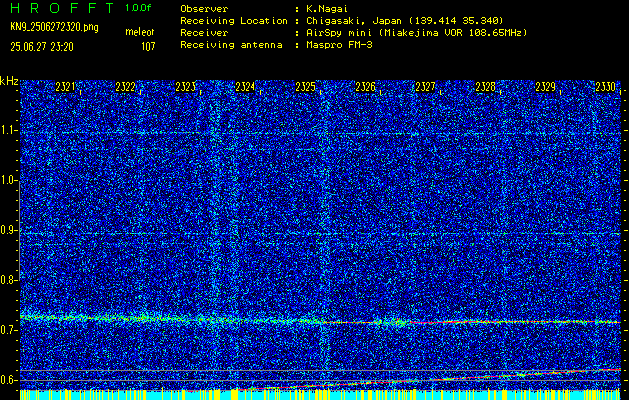Click the 2327 time marker
Screen dimensions: 629x400
(x=425, y=87)
